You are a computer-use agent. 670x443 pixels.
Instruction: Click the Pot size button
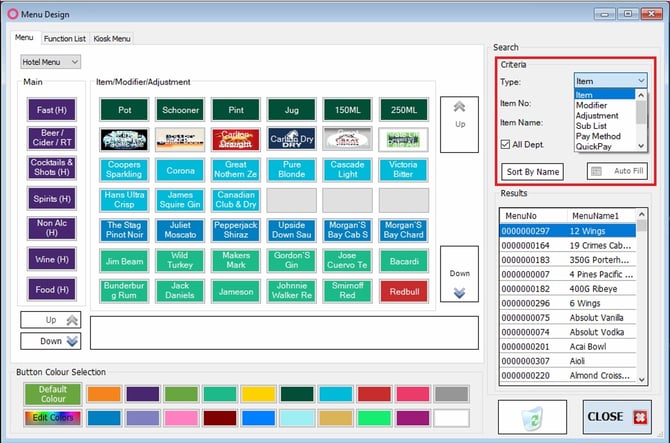[x=124, y=110]
